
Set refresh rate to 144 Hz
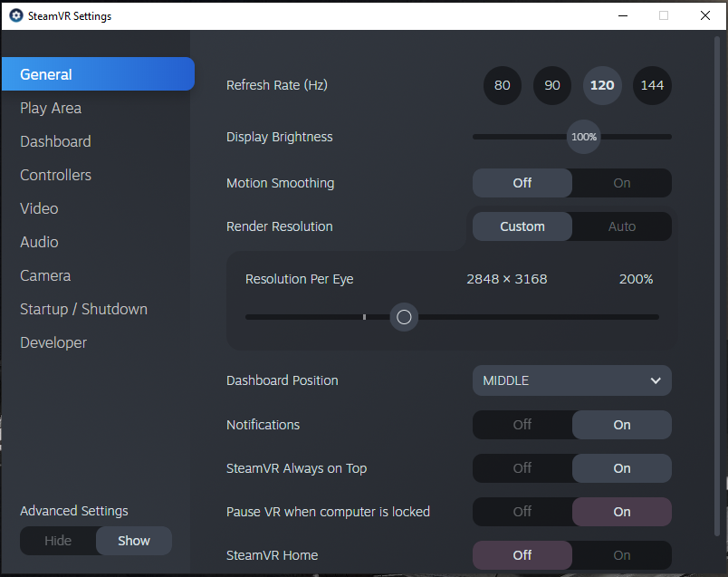tap(652, 85)
